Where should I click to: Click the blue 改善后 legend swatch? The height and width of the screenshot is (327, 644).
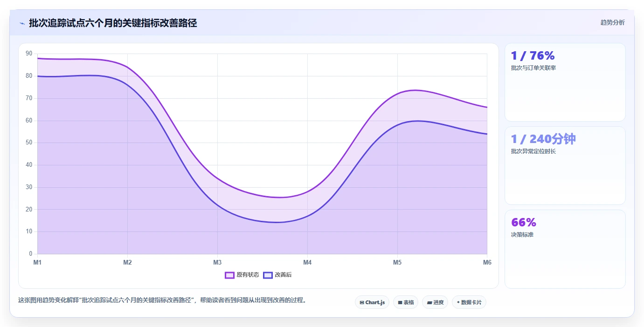pos(268,275)
